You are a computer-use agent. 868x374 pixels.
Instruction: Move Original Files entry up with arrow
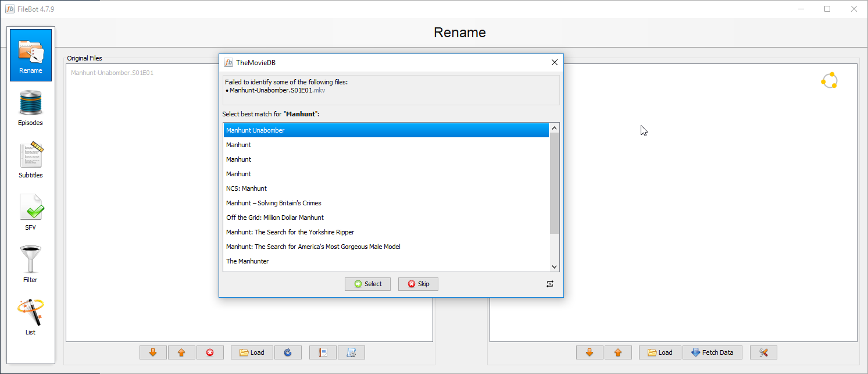(x=181, y=352)
